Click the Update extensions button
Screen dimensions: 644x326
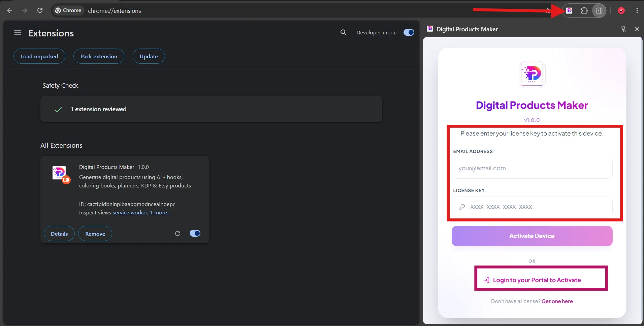click(x=149, y=56)
